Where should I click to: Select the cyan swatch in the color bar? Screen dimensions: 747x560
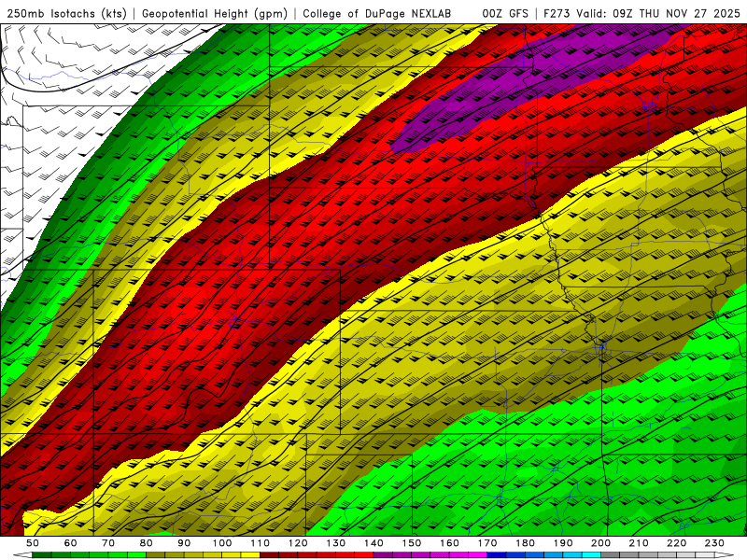point(591,555)
